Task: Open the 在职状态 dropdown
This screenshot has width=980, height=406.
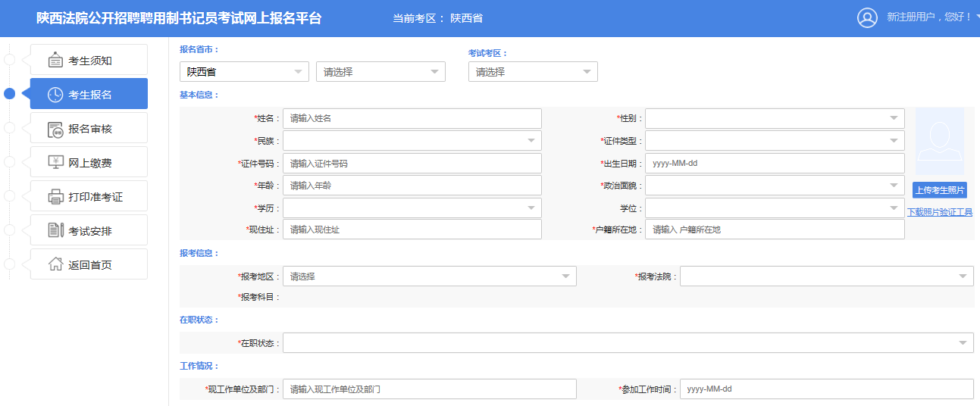Action: click(628, 343)
